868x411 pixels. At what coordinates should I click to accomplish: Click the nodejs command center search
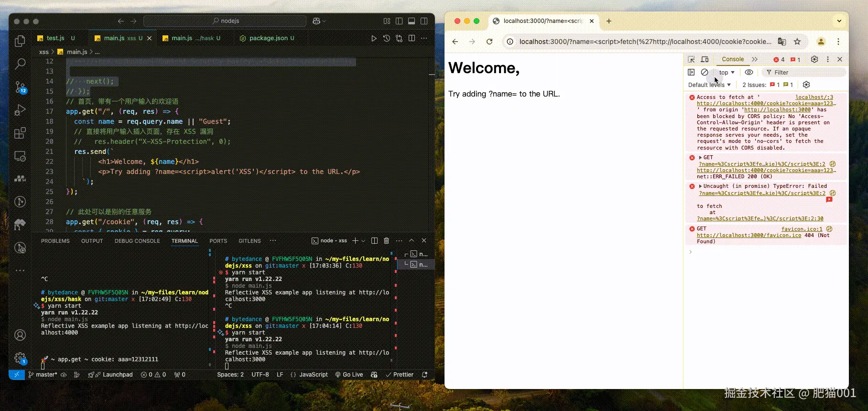tap(225, 21)
